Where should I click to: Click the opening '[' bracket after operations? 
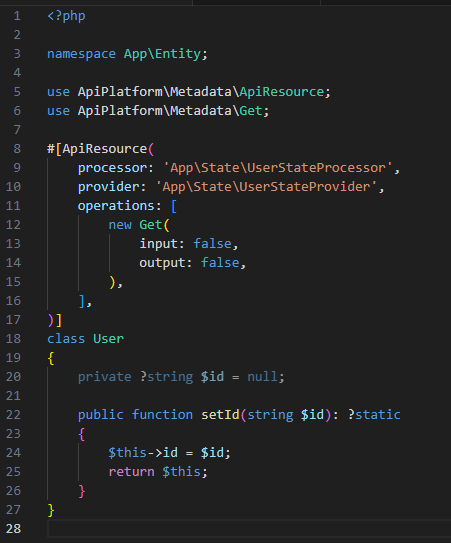coord(174,206)
